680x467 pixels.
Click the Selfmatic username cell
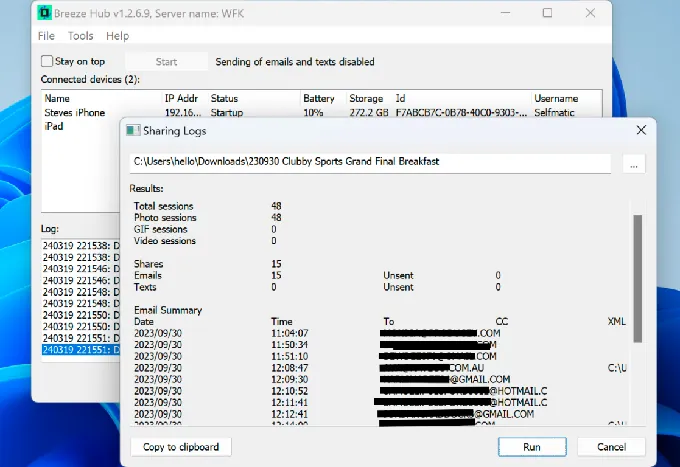[554, 113]
